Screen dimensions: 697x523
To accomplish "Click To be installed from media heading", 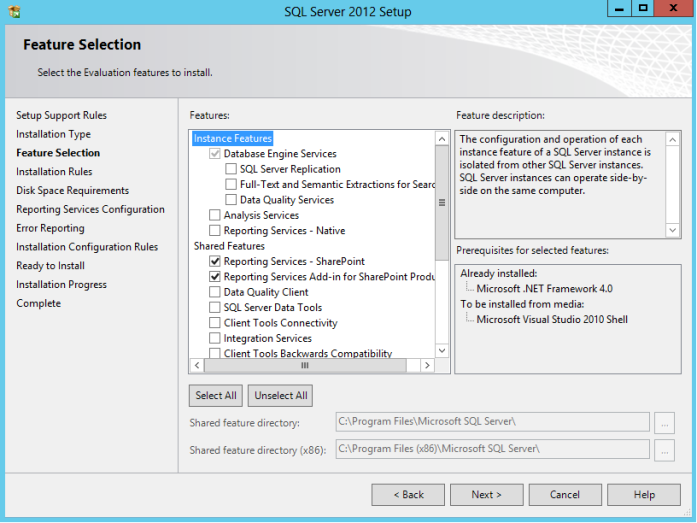I will [522, 304].
